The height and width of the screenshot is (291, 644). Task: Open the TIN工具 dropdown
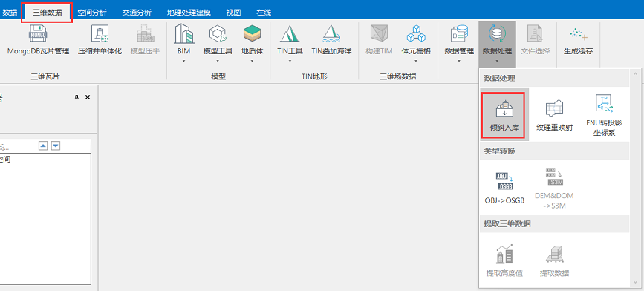click(x=290, y=43)
